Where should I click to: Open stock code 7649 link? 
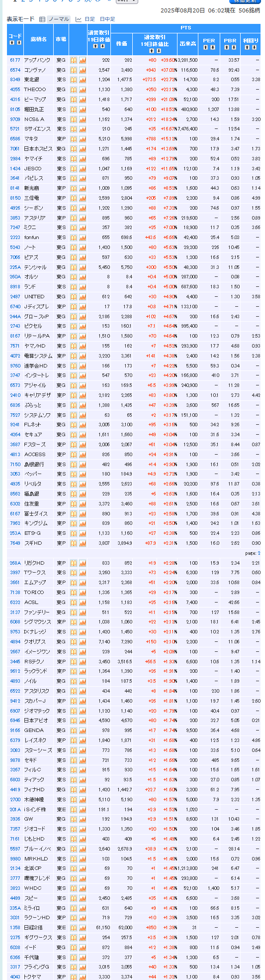[15, 543]
